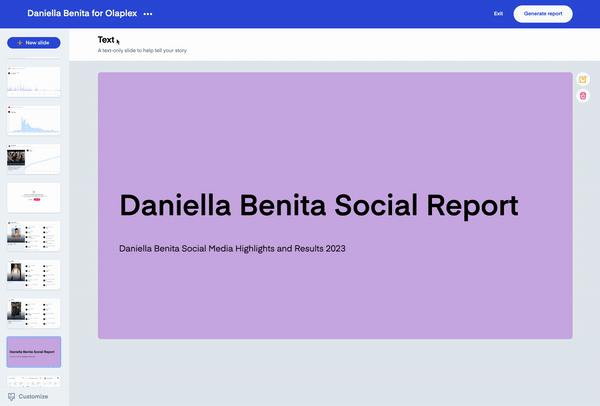Select the third post stats slide thumbnail

click(x=34, y=313)
